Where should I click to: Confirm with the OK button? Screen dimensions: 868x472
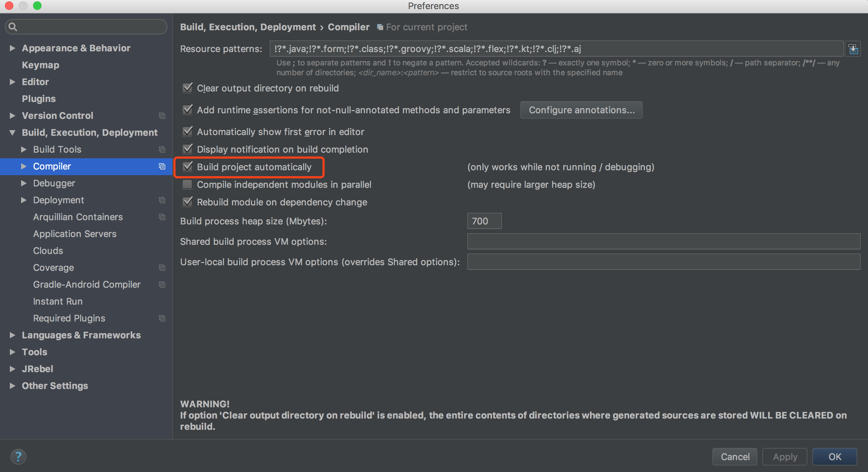[x=835, y=457]
